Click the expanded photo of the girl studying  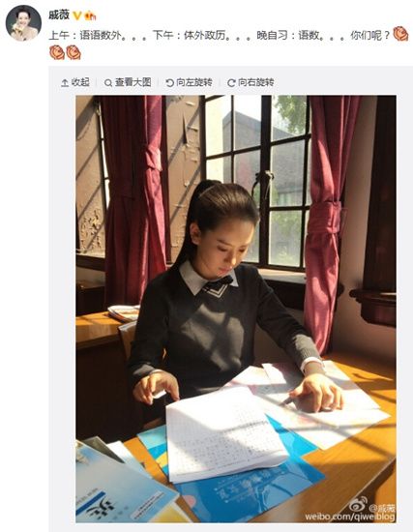236,310
